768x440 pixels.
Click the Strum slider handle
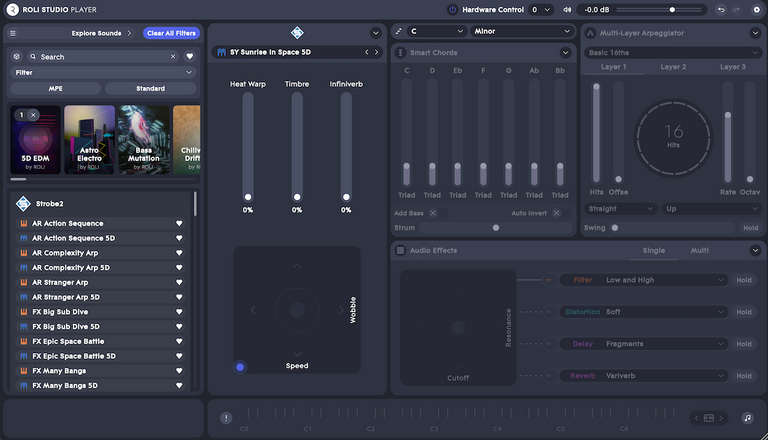coord(496,228)
